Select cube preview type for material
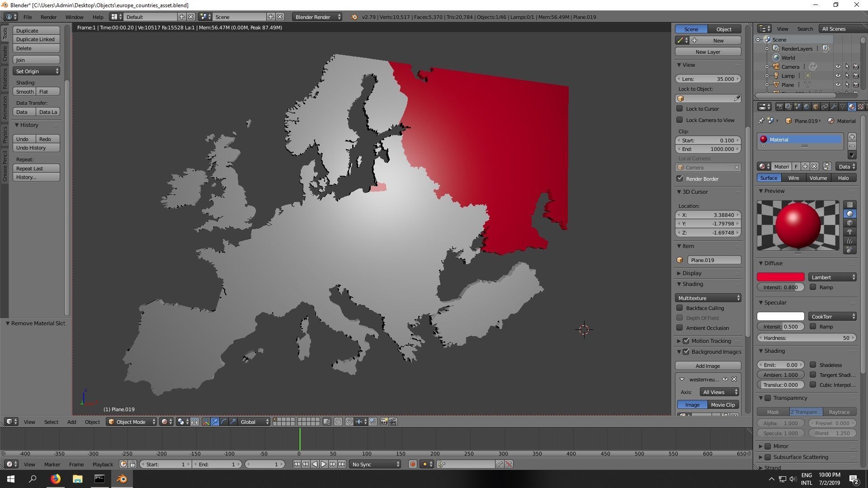 (x=850, y=223)
